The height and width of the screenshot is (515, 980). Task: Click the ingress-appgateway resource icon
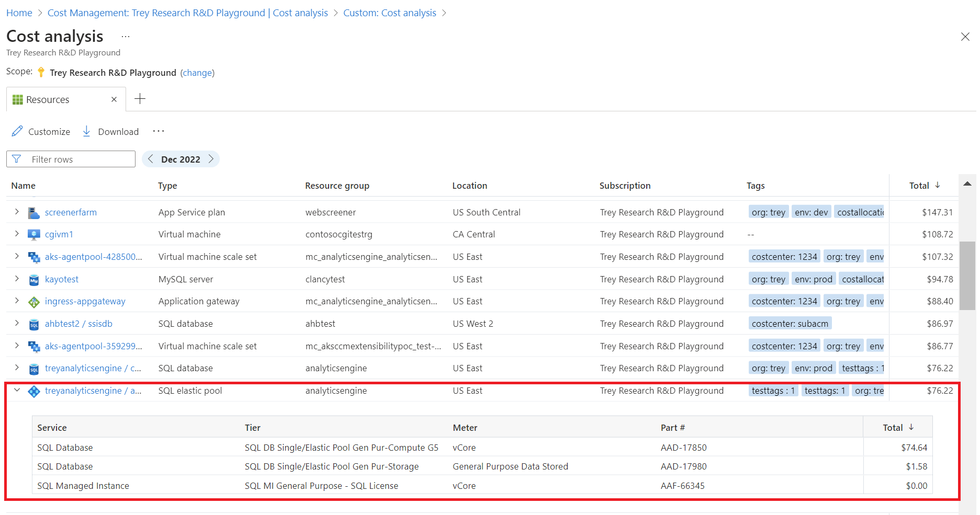coord(34,302)
